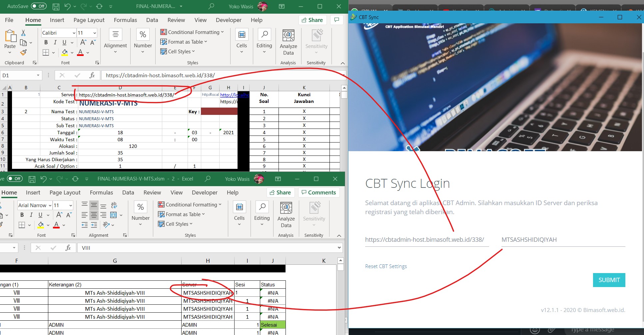
Task: Decrease font size in top Excel window
Action: pos(93,42)
